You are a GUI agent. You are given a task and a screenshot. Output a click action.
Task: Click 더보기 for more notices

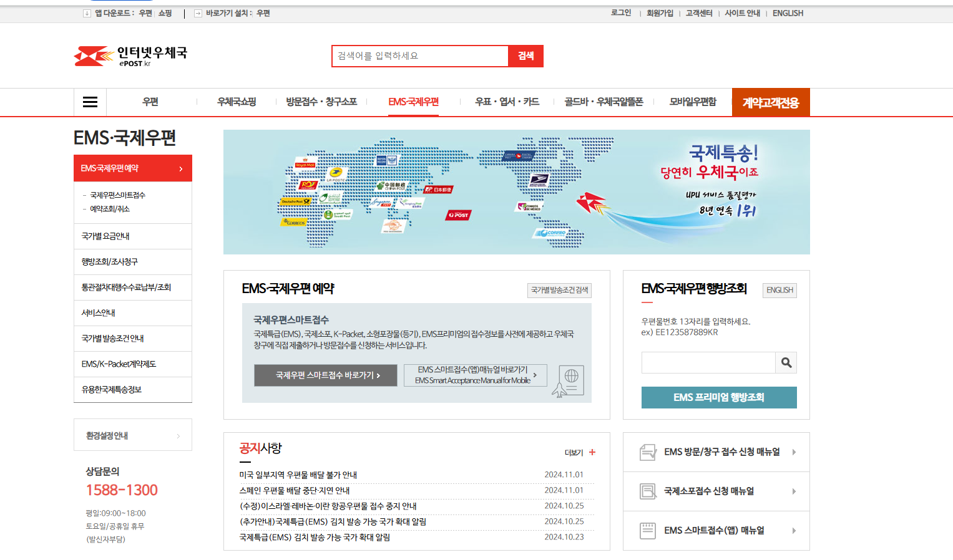[x=574, y=453]
